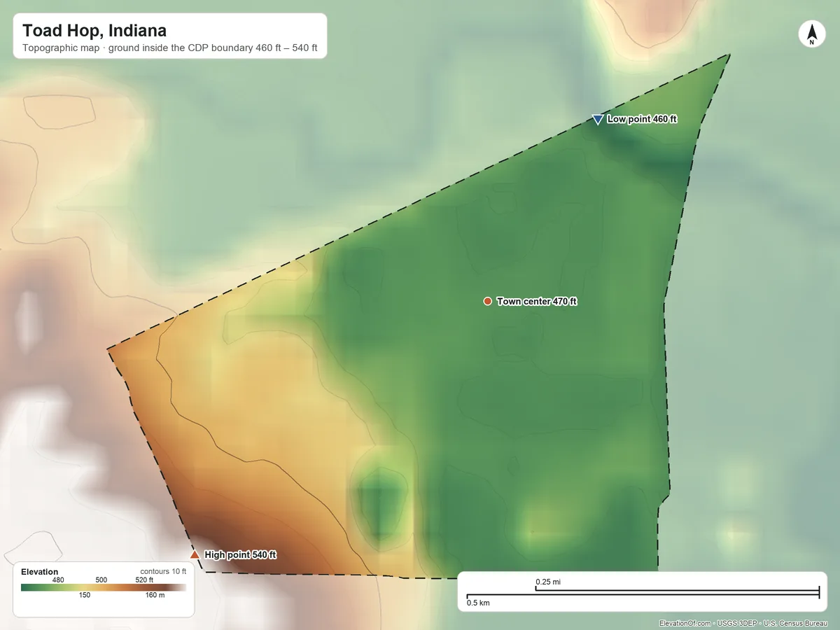The width and height of the screenshot is (840, 630).
Task: Click the '160 m' legend value
Action: click(155, 596)
